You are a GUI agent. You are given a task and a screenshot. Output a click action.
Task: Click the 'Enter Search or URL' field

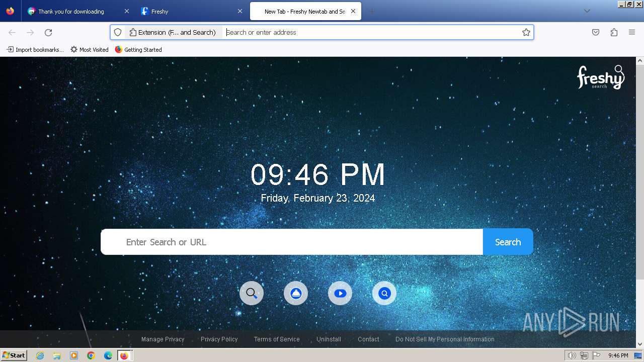[x=292, y=242]
